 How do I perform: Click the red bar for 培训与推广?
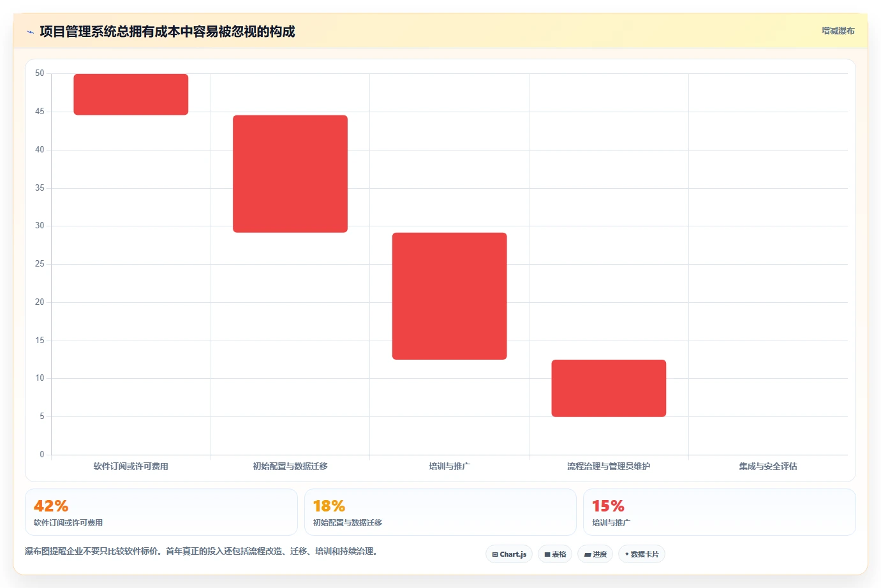[x=450, y=296]
